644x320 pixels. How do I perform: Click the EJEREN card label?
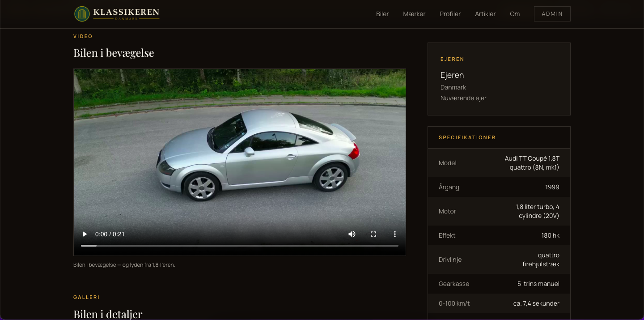(453, 59)
